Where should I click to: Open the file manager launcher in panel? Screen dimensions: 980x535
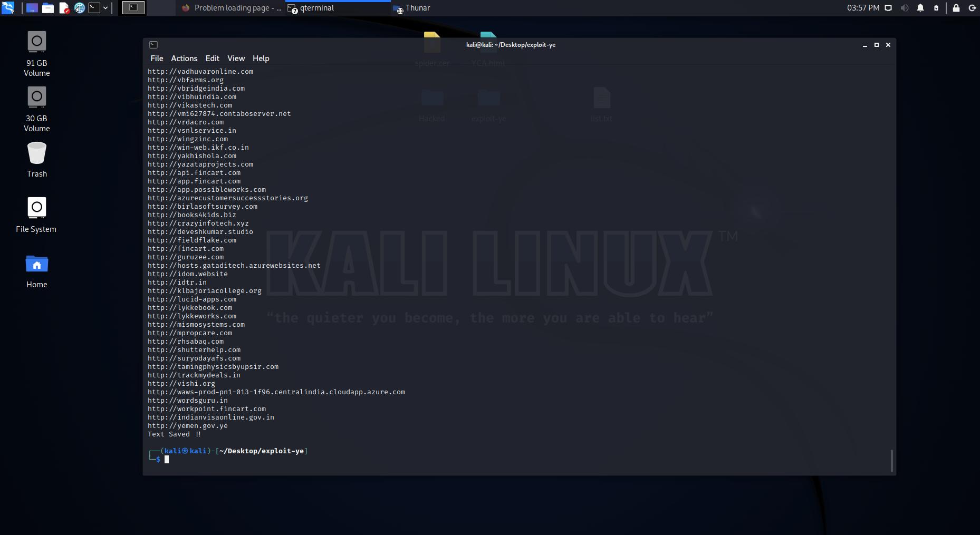(x=48, y=8)
